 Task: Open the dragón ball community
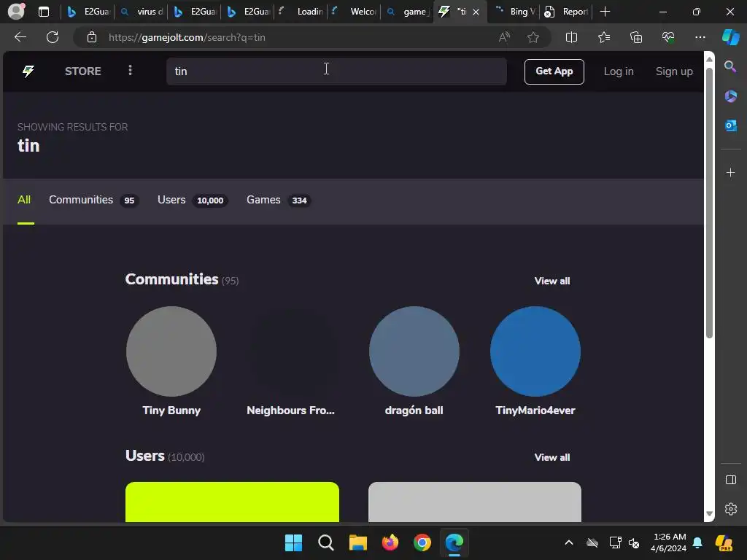pos(414,351)
